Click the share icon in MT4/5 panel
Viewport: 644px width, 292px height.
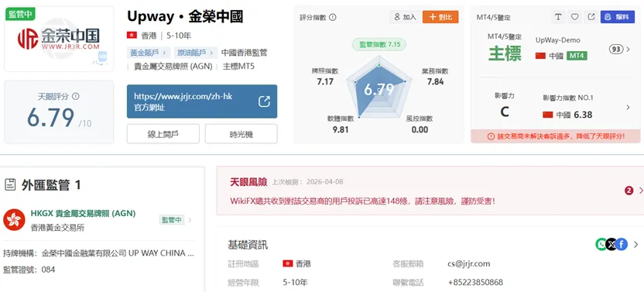tap(591, 17)
